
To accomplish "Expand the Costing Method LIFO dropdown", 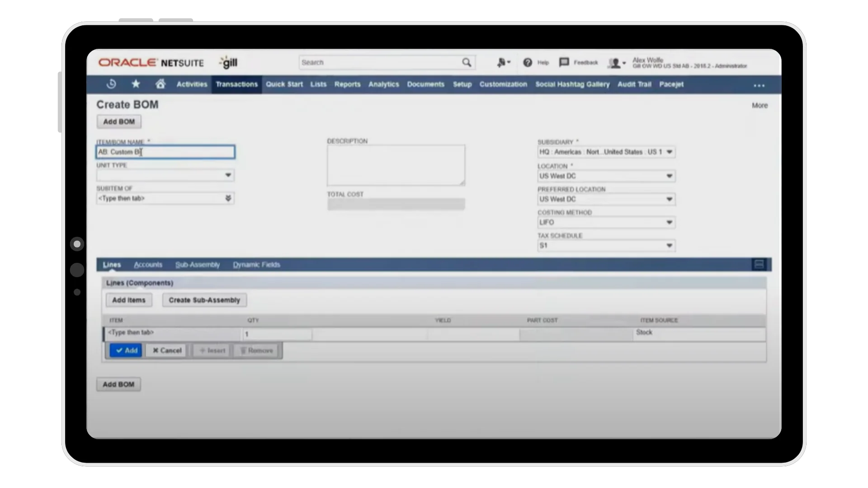I will 669,222.
